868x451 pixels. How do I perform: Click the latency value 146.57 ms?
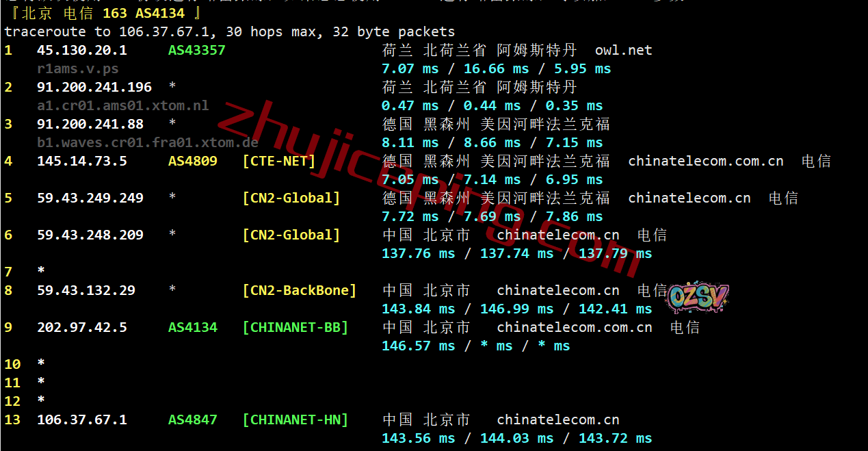(x=419, y=346)
